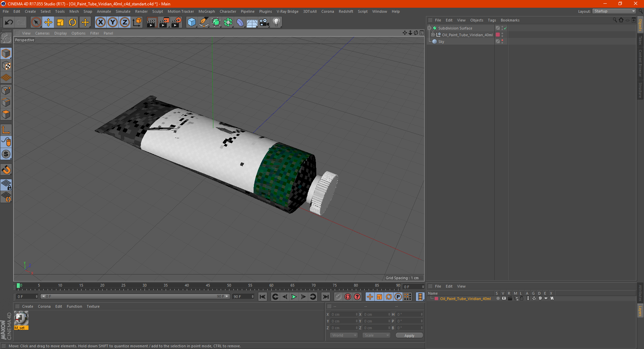
Task: Open the Render menu
Action: [141, 11]
